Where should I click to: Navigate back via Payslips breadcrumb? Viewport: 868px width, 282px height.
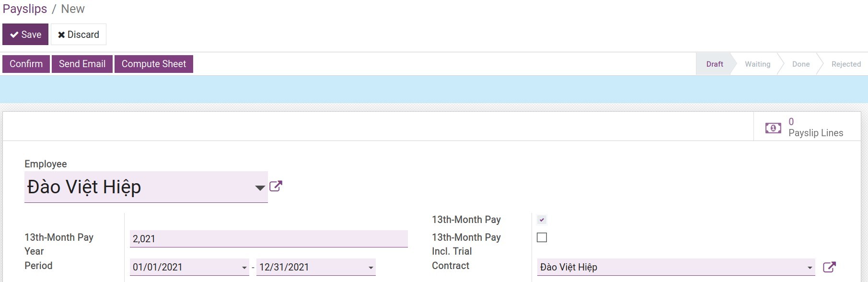pyautogui.click(x=25, y=9)
